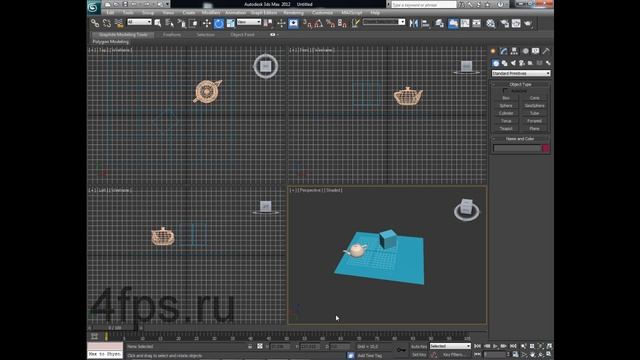Open the Rendering menu

(293, 13)
